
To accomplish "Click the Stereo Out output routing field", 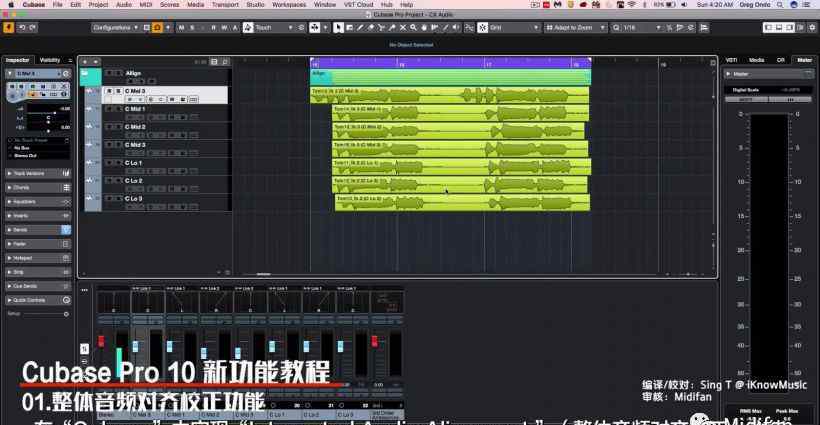I will 39,156.
